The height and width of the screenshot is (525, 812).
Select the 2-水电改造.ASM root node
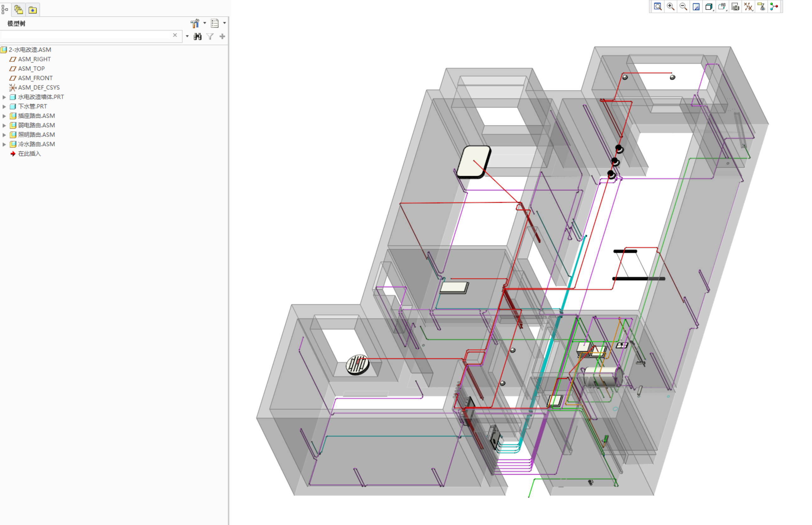(30, 50)
